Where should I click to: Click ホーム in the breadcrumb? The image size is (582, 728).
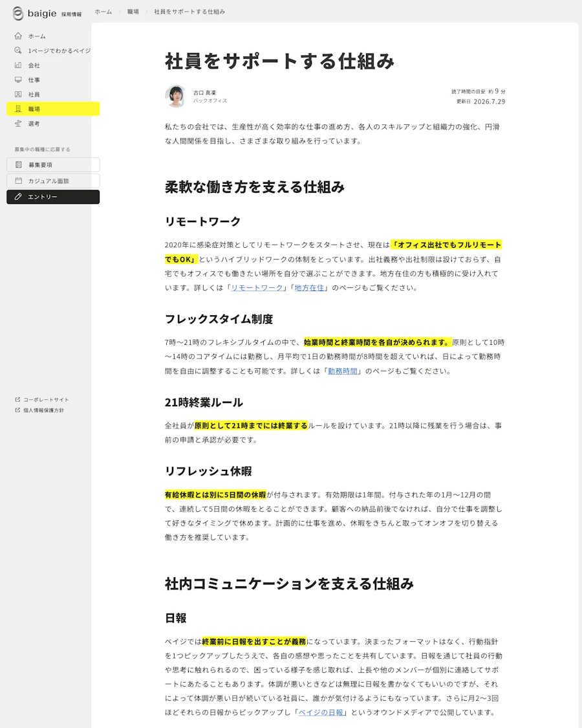pyautogui.click(x=103, y=12)
